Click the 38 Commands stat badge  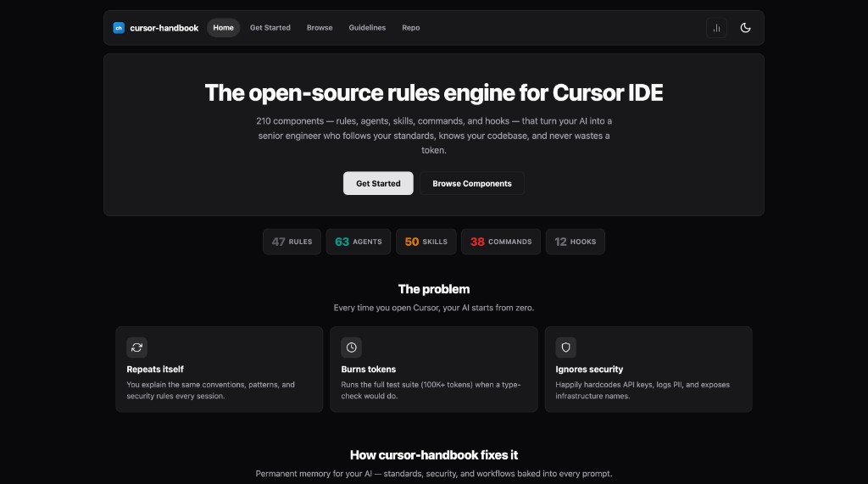click(x=500, y=242)
